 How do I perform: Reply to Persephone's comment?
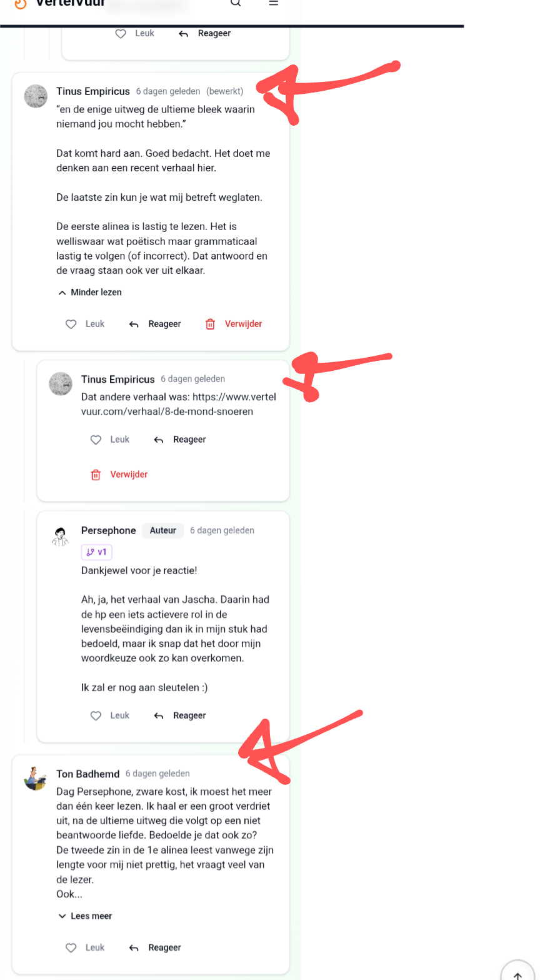click(x=181, y=715)
